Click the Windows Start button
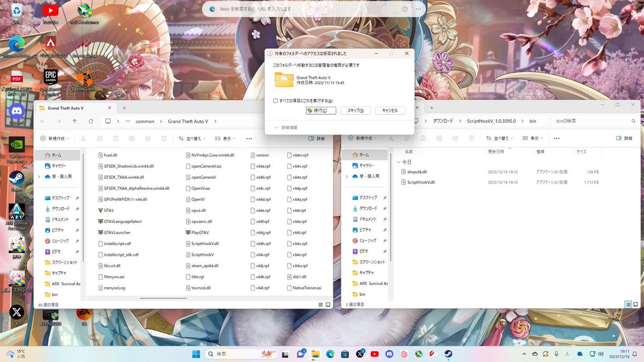644x362 pixels. pyautogui.click(x=196, y=354)
